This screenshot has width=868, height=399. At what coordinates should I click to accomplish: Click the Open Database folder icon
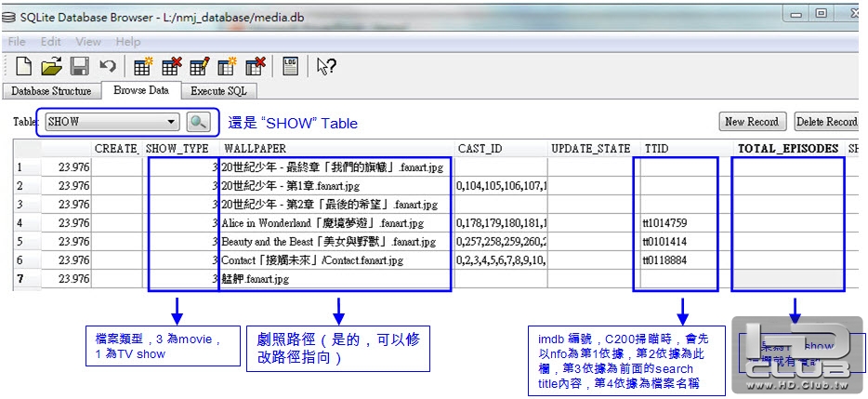tap(52, 67)
